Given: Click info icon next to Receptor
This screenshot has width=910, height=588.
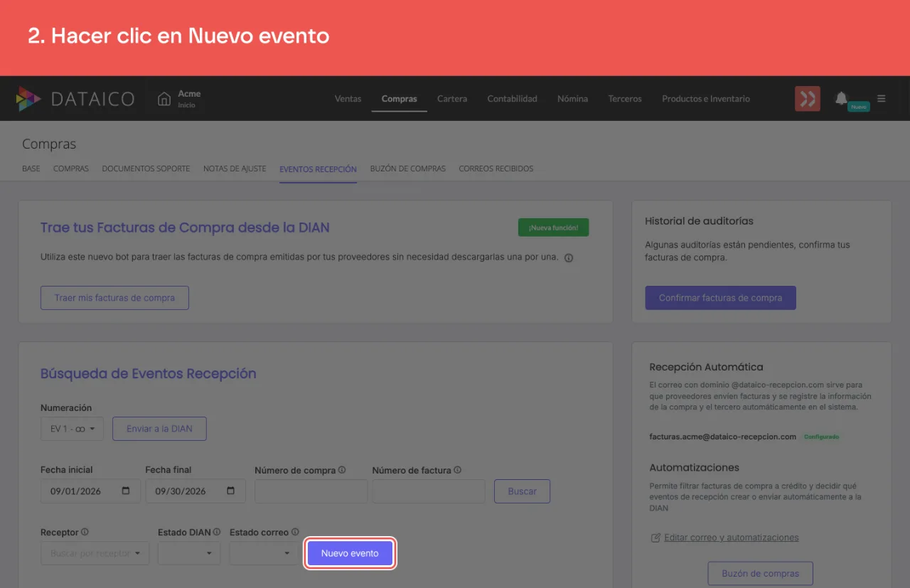Looking at the screenshot, I should tap(85, 532).
